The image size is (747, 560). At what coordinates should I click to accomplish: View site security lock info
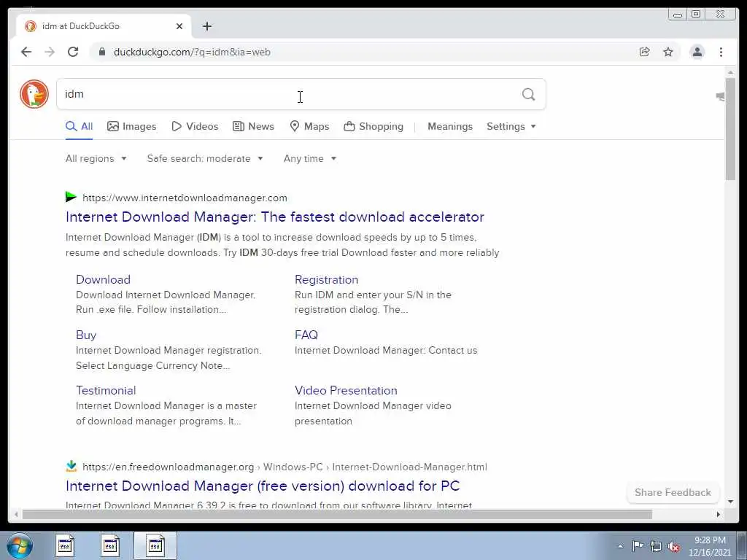tap(101, 52)
